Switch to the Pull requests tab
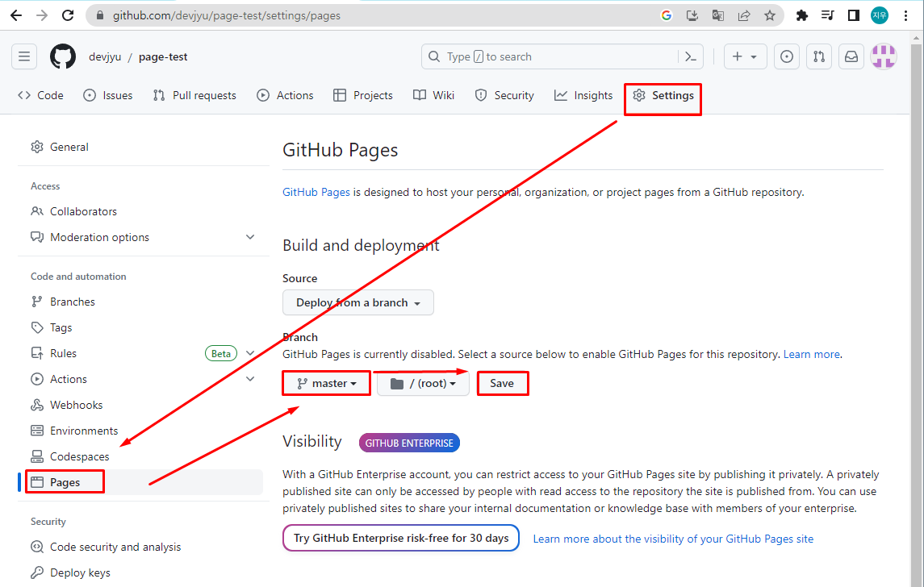This screenshot has height=587, width=924. 194,95
